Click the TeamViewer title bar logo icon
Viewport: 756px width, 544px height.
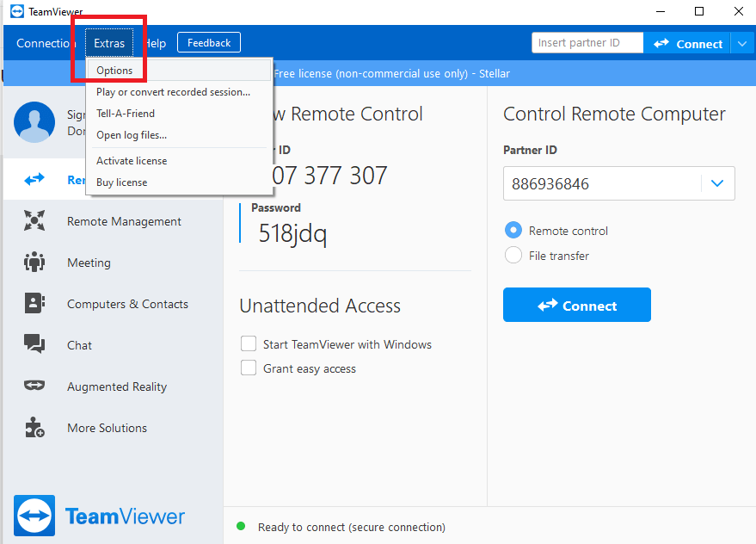coord(17,11)
